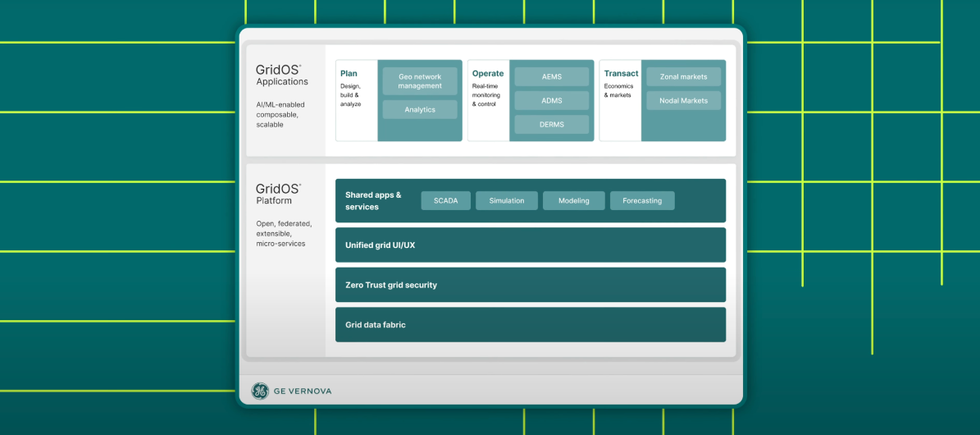Screen dimensions: 980x435
Task: Click the Transact category heading
Action: [622, 73]
